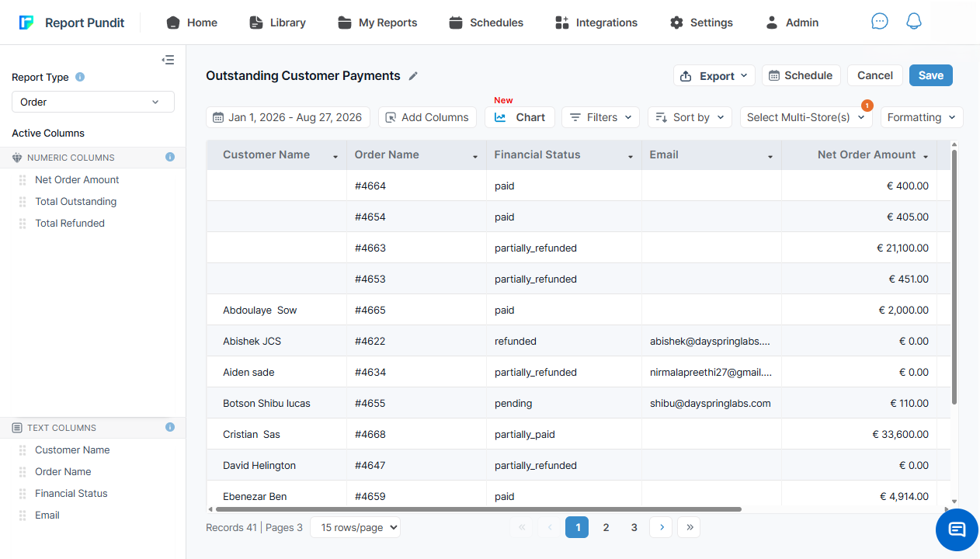Image resolution: width=980 pixels, height=559 pixels.
Task: Click the diamond Numeric Columns icon
Action: tap(17, 158)
